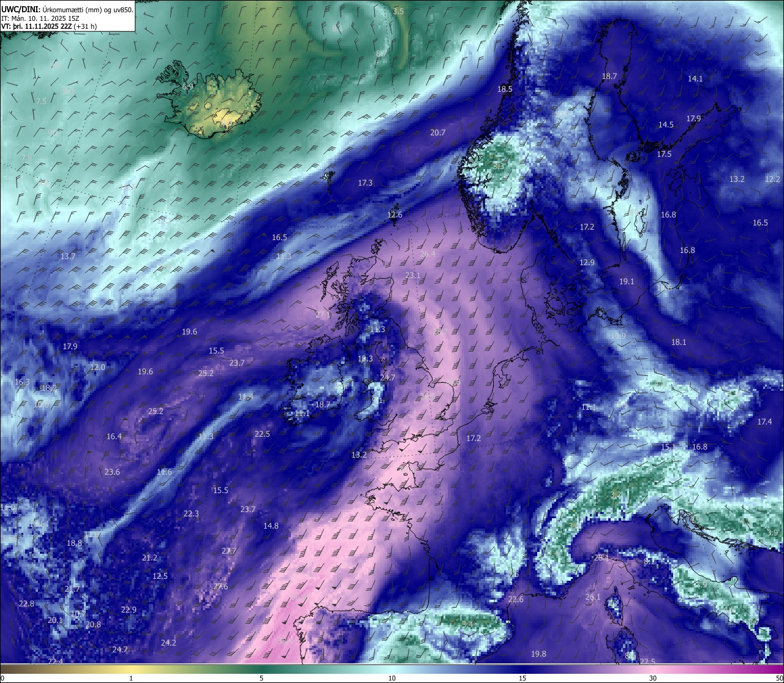Image resolution: width=784 pixels, height=683 pixels.
Task: Click the 14.5 value label
Action: tap(666, 124)
